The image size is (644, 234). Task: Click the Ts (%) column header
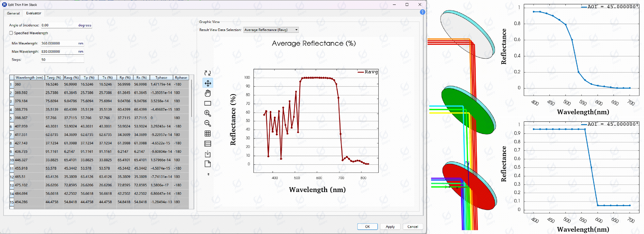coord(108,77)
